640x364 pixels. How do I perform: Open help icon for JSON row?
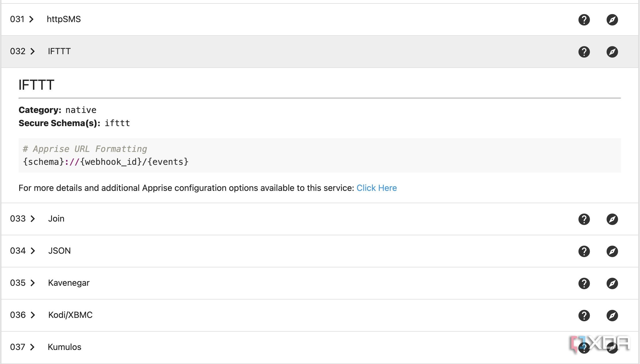[584, 251]
